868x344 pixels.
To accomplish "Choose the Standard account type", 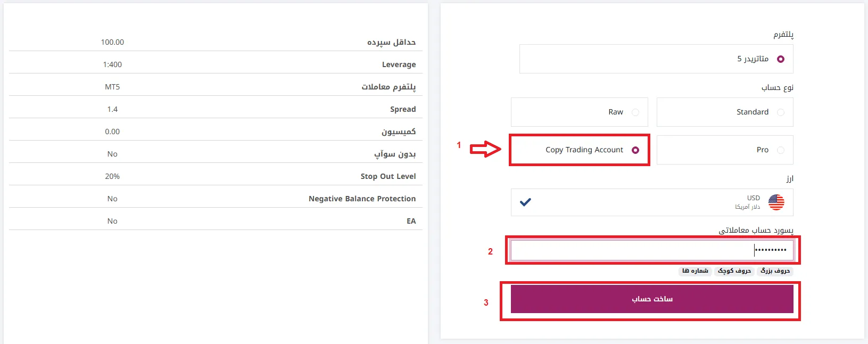I will [x=780, y=112].
